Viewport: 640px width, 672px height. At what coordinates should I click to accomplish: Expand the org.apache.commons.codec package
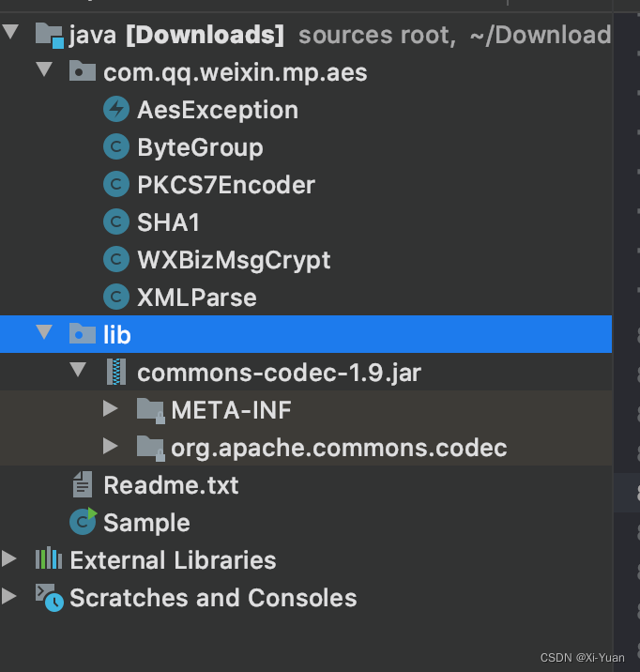(111, 447)
